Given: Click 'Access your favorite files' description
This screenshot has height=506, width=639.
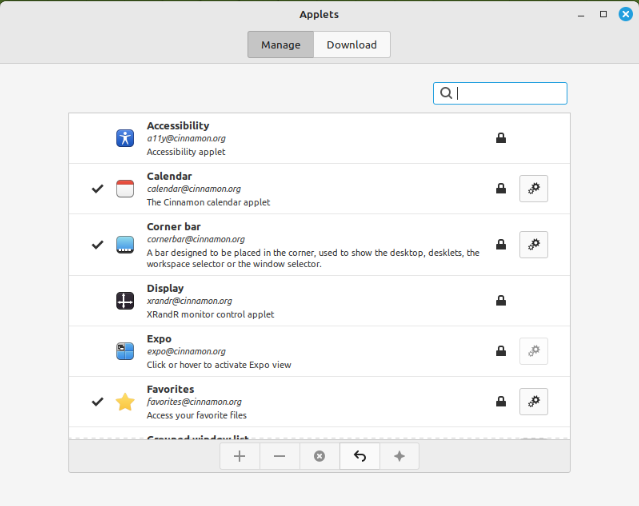Looking at the screenshot, I should (x=197, y=416).
